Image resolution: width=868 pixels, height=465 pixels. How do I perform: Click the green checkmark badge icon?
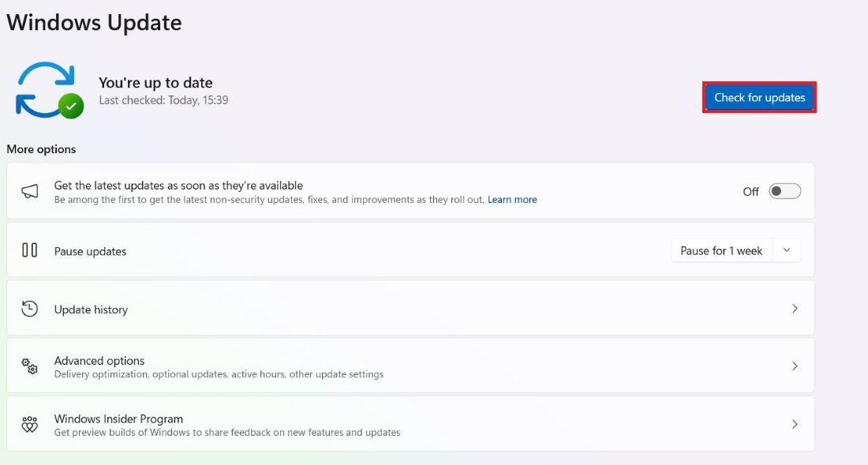[x=72, y=106]
